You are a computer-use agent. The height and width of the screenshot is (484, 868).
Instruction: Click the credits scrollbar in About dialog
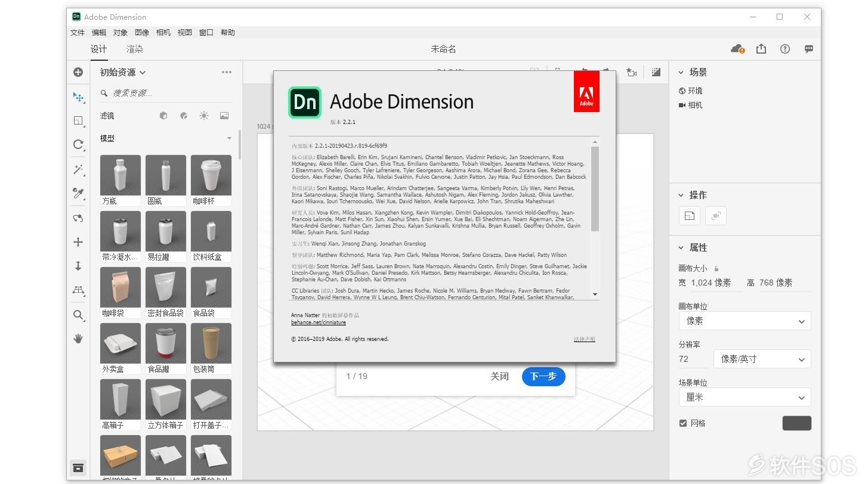pos(595,188)
